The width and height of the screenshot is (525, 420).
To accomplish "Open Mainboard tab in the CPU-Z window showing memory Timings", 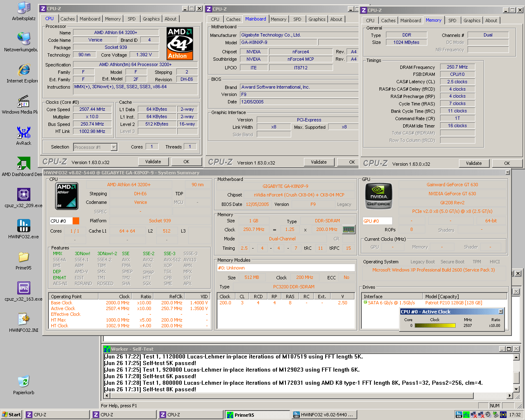I will coord(411,21).
